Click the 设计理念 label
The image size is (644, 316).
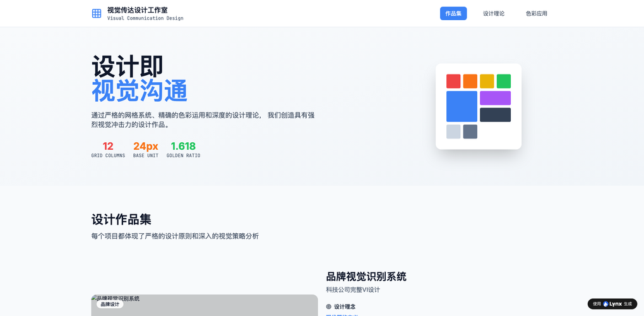coord(345,307)
